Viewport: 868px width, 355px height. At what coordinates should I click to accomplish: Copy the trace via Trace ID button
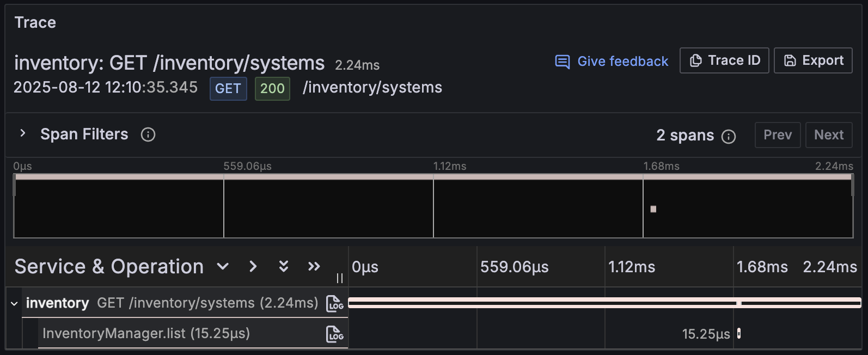click(724, 60)
